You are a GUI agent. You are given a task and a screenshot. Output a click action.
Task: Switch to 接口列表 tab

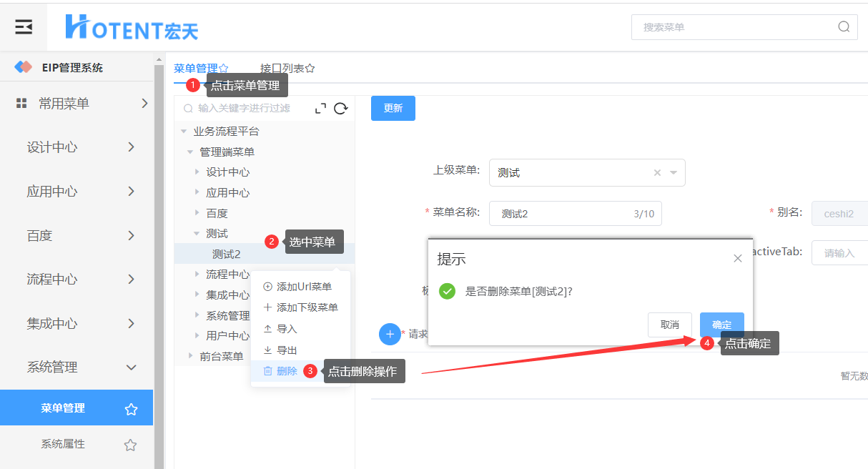pyautogui.click(x=287, y=69)
